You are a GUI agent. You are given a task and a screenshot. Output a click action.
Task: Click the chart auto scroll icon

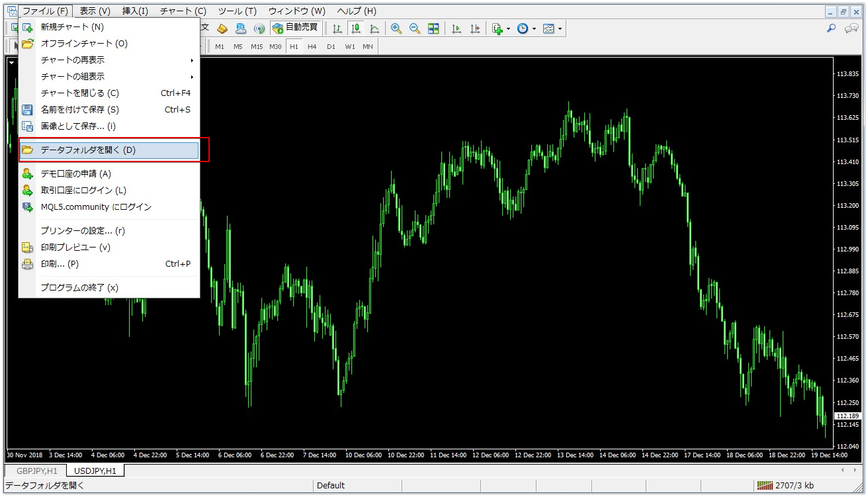[x=456, y=28]
